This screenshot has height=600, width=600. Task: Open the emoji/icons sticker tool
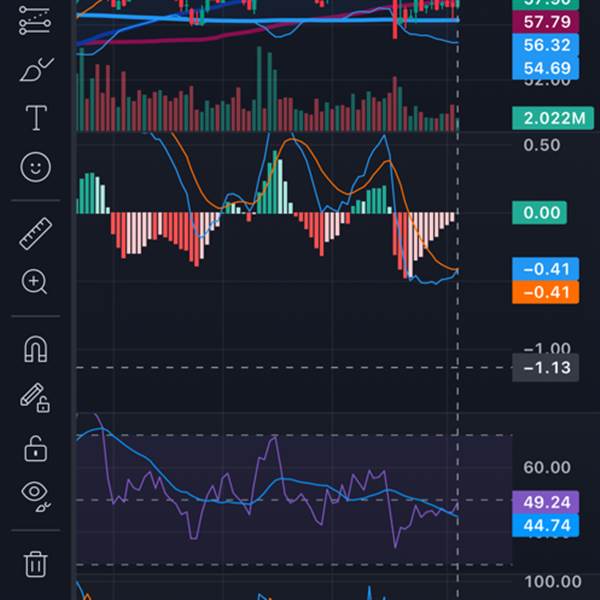[35, 167]
